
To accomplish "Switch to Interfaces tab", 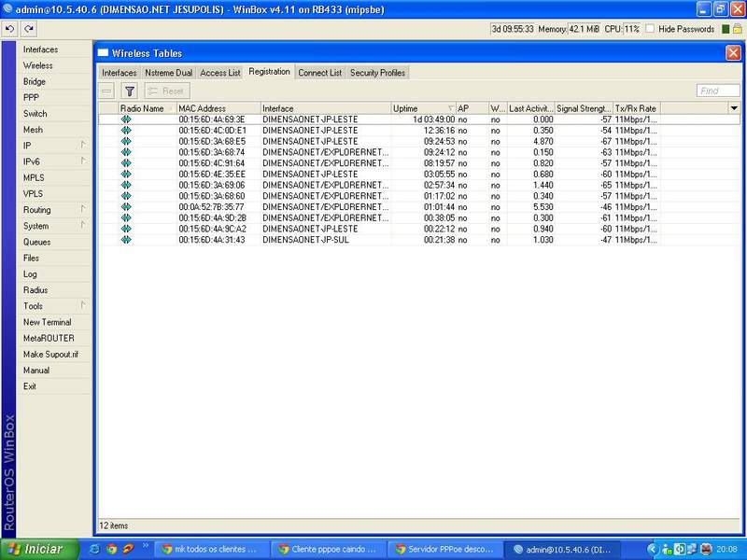I will [x=120, y=73].
